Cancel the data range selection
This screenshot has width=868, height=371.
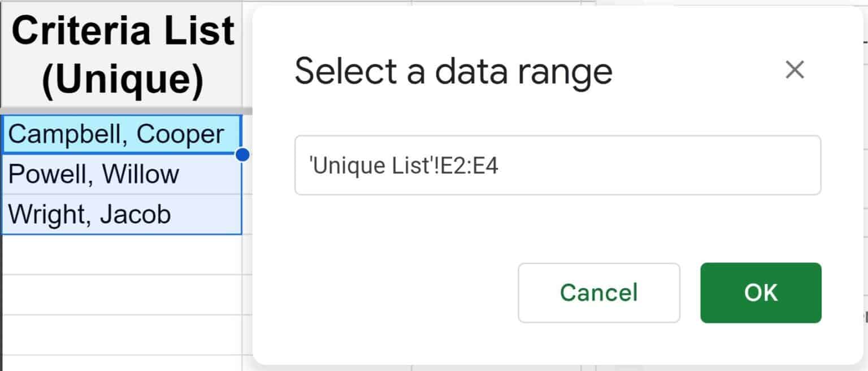point(599,293)
